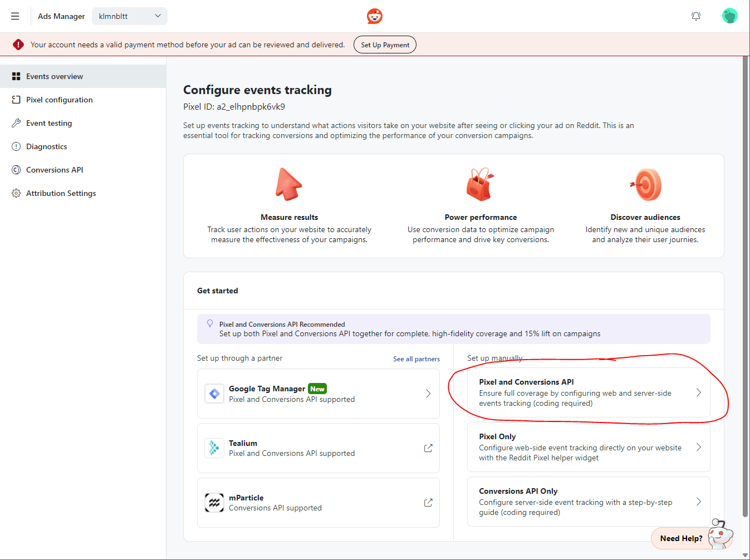
Task: Click the Set Up Payment button
Action: [385, 45]
